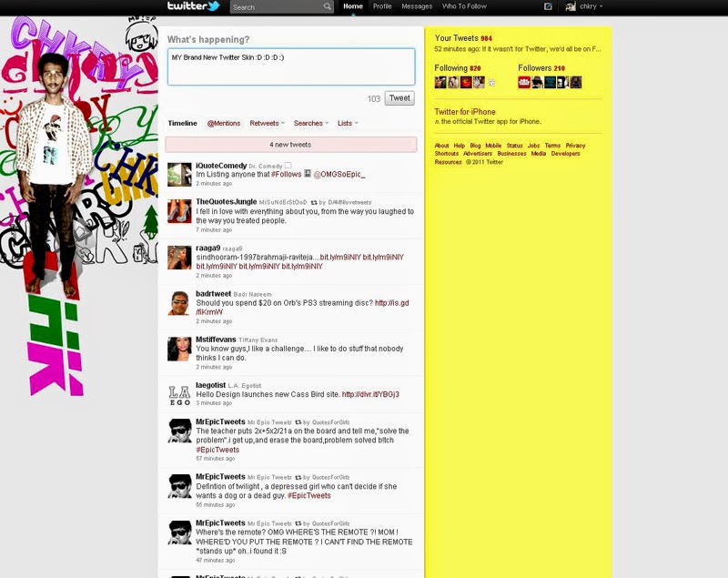Click the '2 minutes ago' timestamp on raaga9 tweet
Image resolution: width=728 pixels, height=578 pixels.
click(214, 275)
